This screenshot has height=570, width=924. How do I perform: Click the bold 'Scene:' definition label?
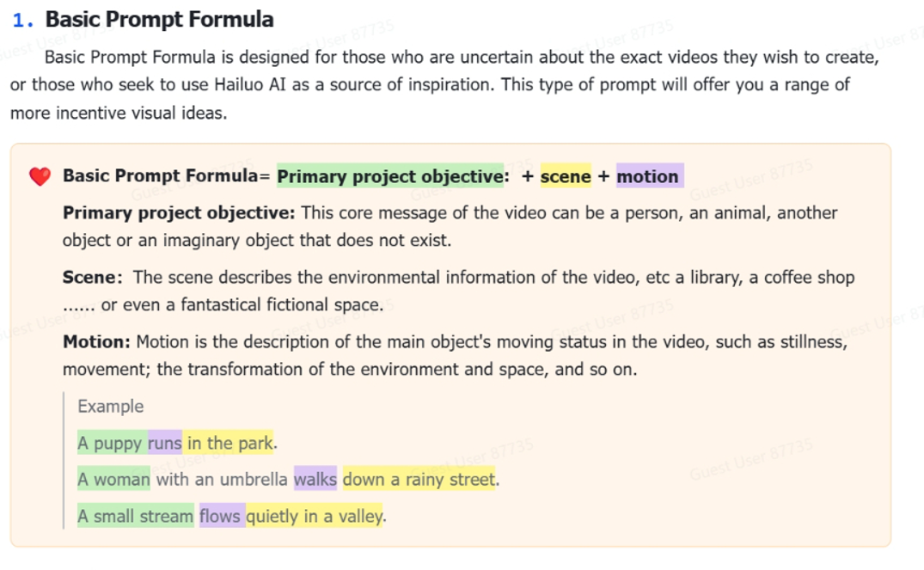pos(93,277)
